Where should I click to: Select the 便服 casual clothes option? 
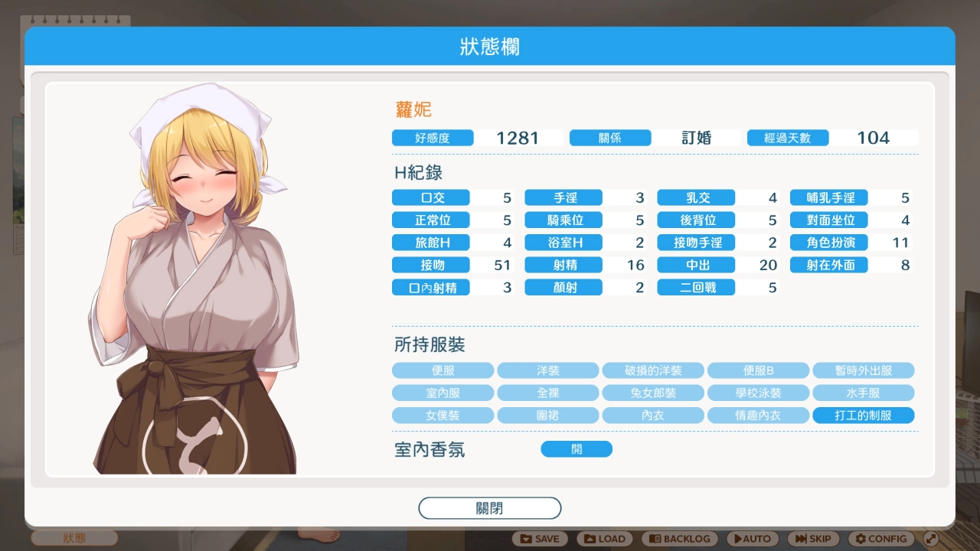(443, 370)
